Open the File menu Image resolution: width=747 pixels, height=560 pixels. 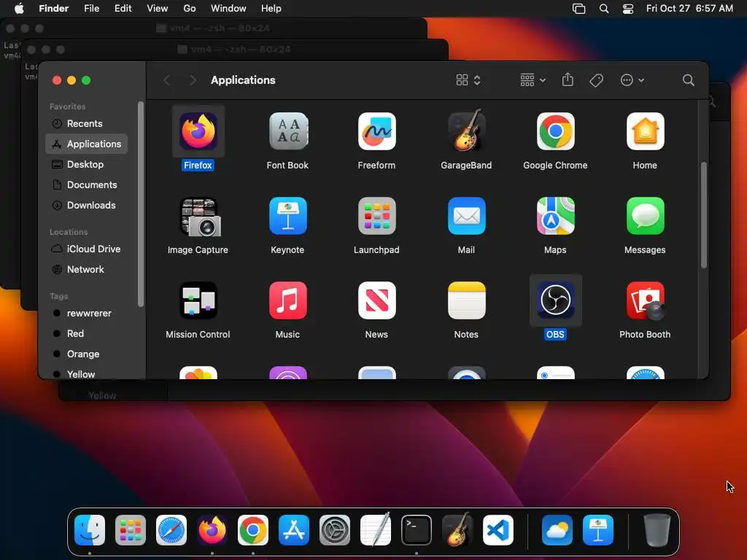coord(91,8)
